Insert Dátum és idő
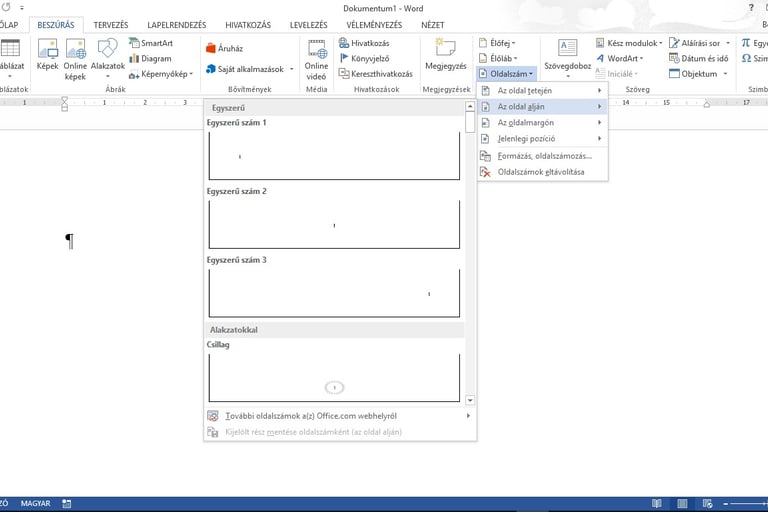Viewport: 768px width, 512px height. point(699,58)
